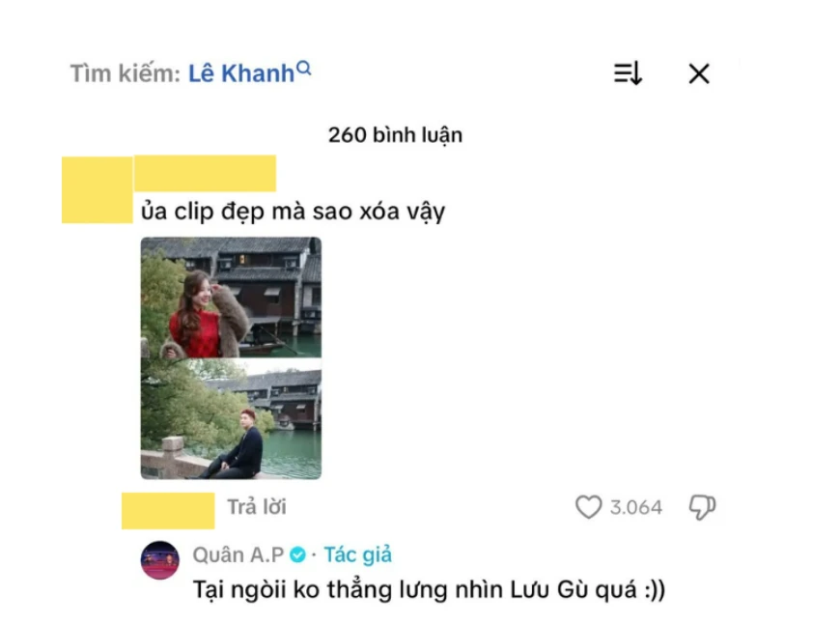Click the verified badge next to Quân A.P

297,554
